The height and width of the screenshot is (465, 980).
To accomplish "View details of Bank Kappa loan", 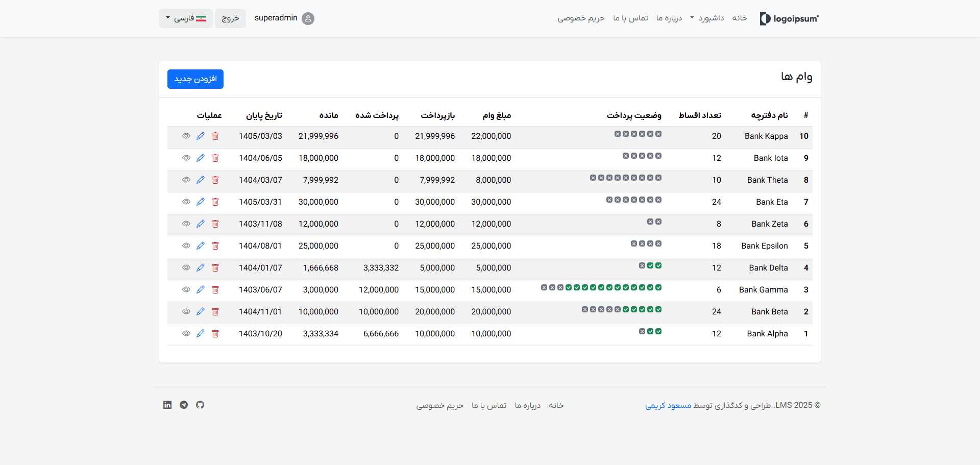I will (x=186, y=136).
